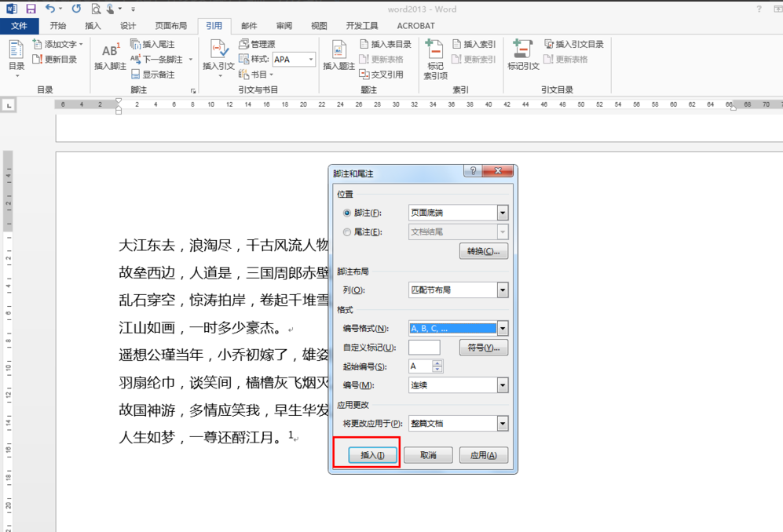
Task: Click the footnote group dialog launcher arrow
Action: click(193, 91)
